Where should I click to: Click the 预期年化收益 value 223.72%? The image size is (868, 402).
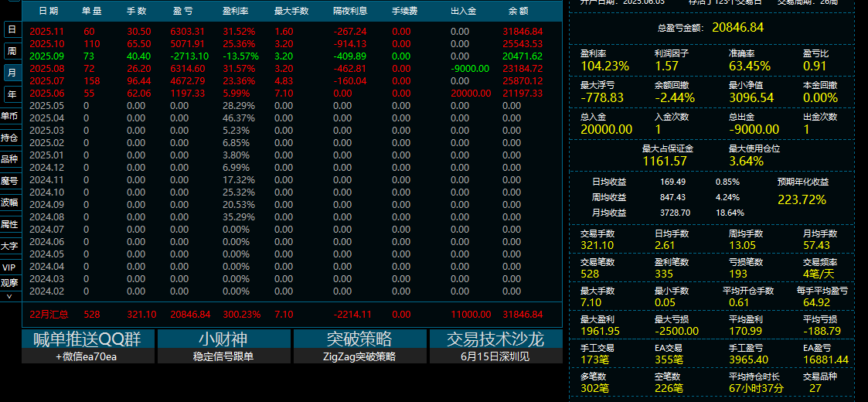(x=802, y=200)
